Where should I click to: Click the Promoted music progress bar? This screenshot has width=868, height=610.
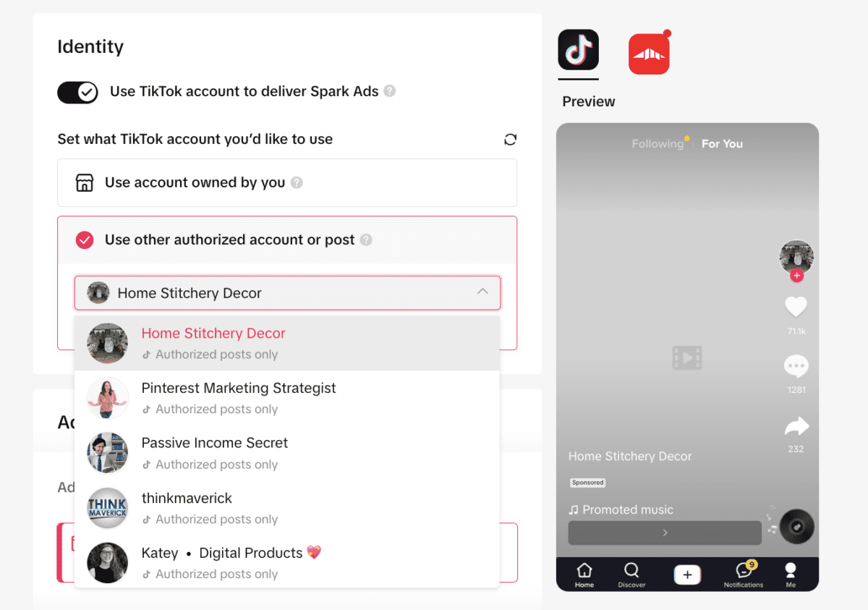pos(664,533)
